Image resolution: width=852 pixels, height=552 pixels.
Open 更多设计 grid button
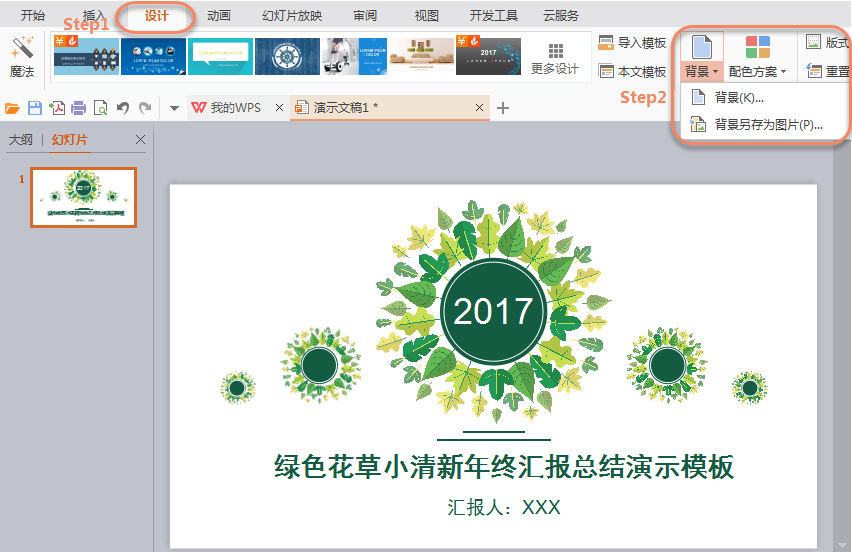tap(555, 58)
